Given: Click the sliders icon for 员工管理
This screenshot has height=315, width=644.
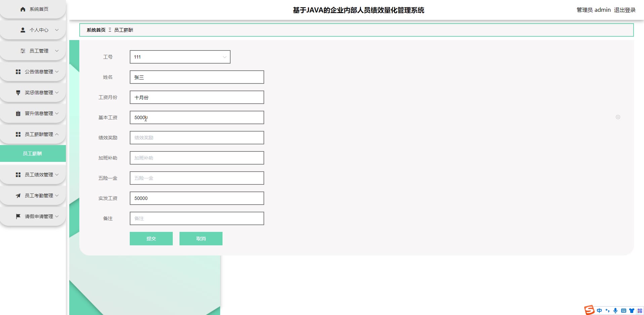Looking at the screenshot, I should (23, 51).
